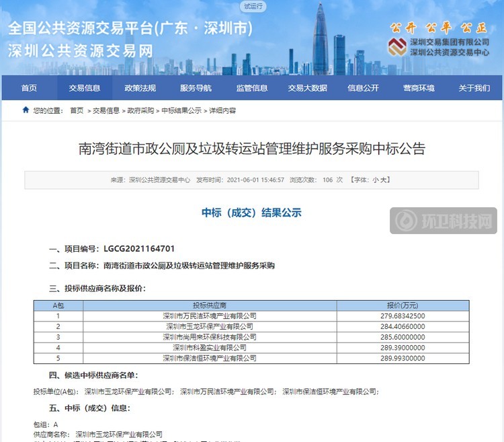Click the source 深圳公共资源交易中心
This screenshot has height=442, width=504.
159,180
